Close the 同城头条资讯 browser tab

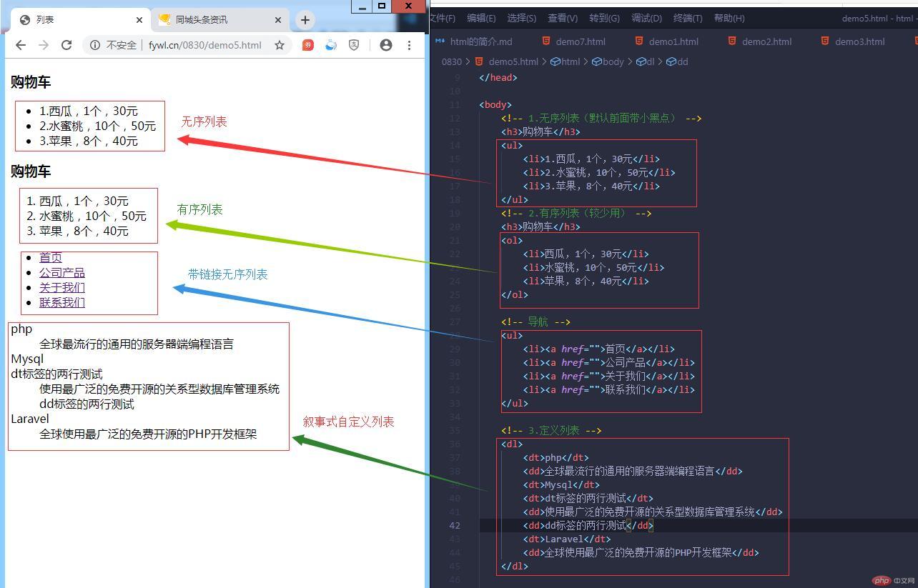(x=279, y=20)
